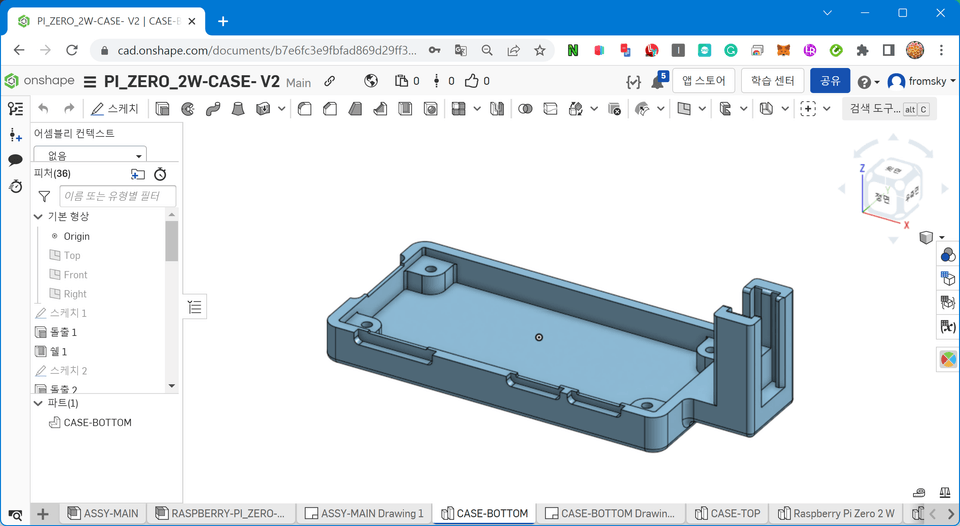Add a new folder in feature list
This screenshot has height=526, width=960.
point(138,174)
